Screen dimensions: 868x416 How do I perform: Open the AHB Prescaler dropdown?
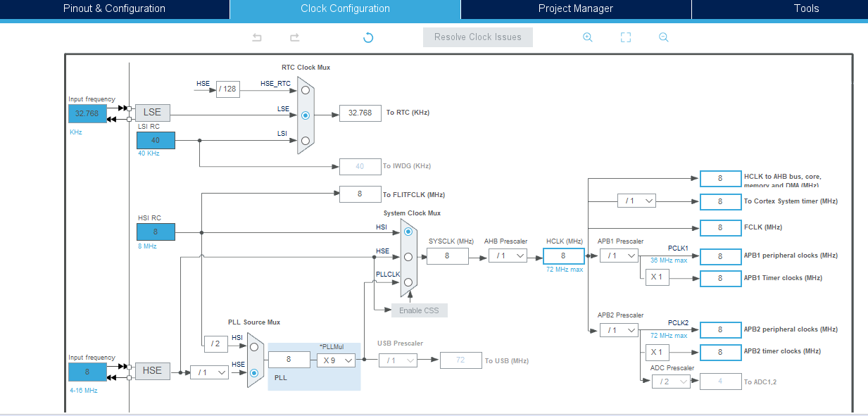[x=508, y=256]
